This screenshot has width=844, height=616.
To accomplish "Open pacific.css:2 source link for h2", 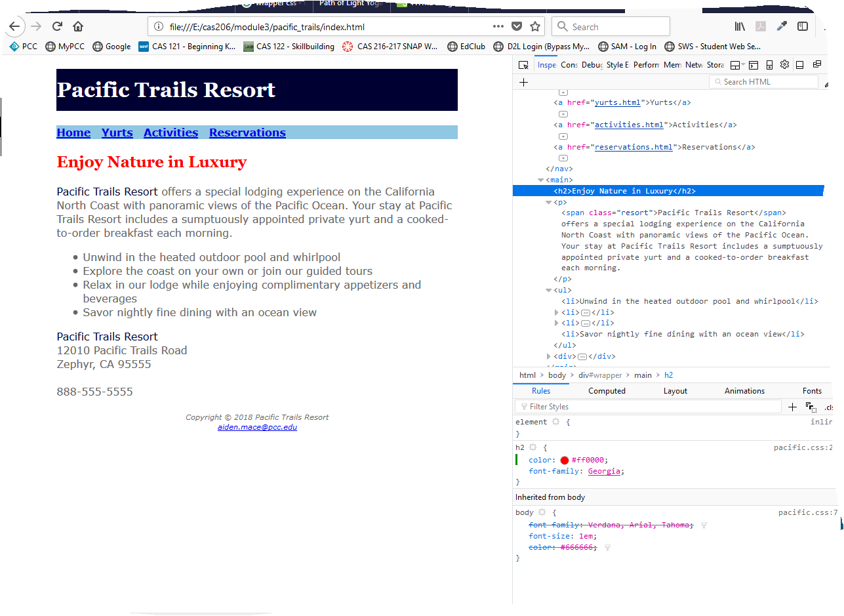I will 803,447.
